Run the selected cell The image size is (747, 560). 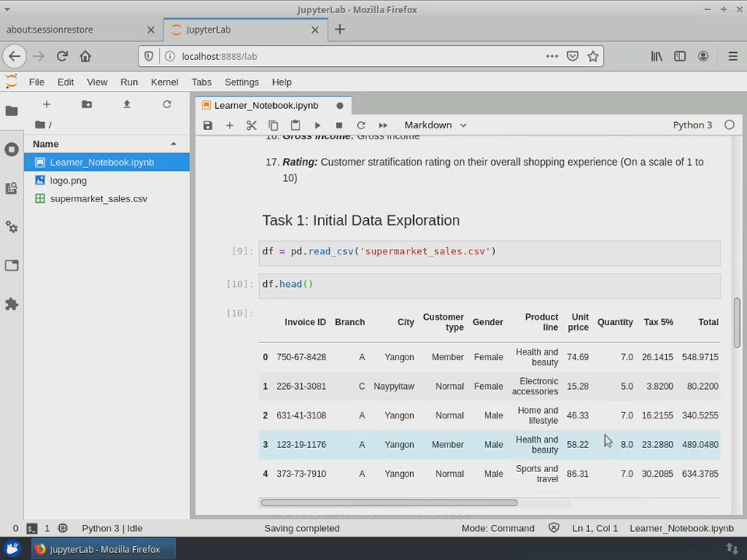coord(317,125)
